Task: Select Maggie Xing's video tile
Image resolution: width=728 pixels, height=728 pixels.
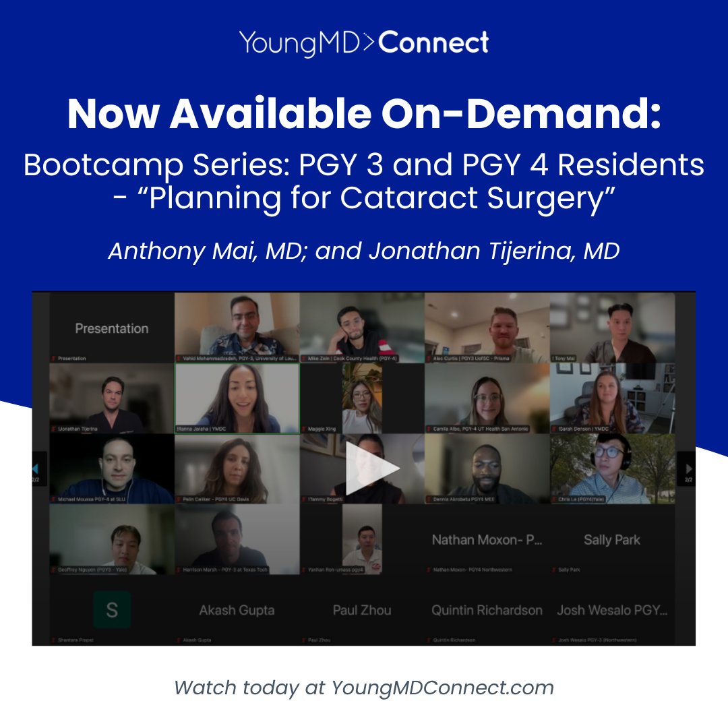Action: click(x=362, y=398)
